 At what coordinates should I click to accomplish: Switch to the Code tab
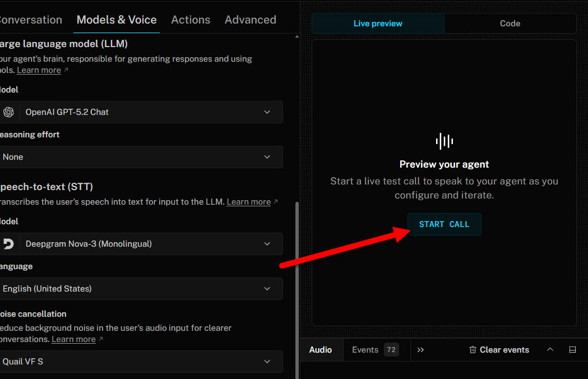pos(510,23)
